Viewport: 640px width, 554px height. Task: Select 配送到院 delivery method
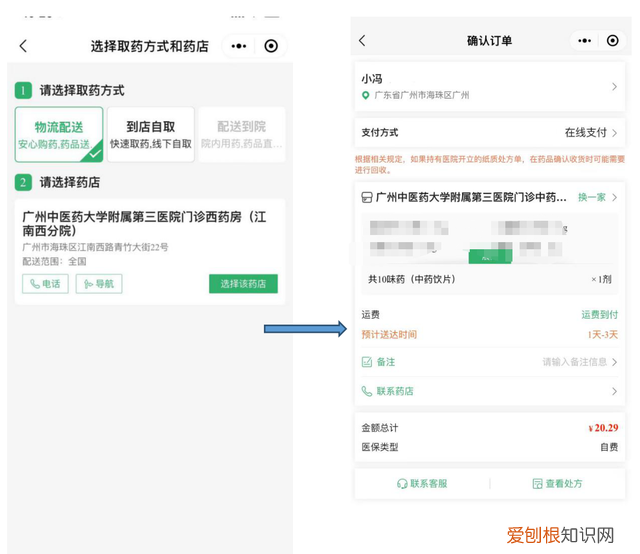(242, 134)
